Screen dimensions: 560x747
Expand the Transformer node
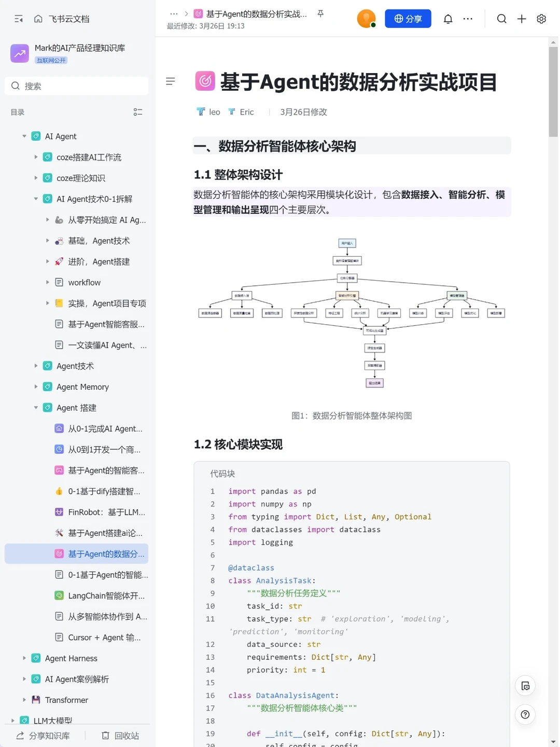24,700
